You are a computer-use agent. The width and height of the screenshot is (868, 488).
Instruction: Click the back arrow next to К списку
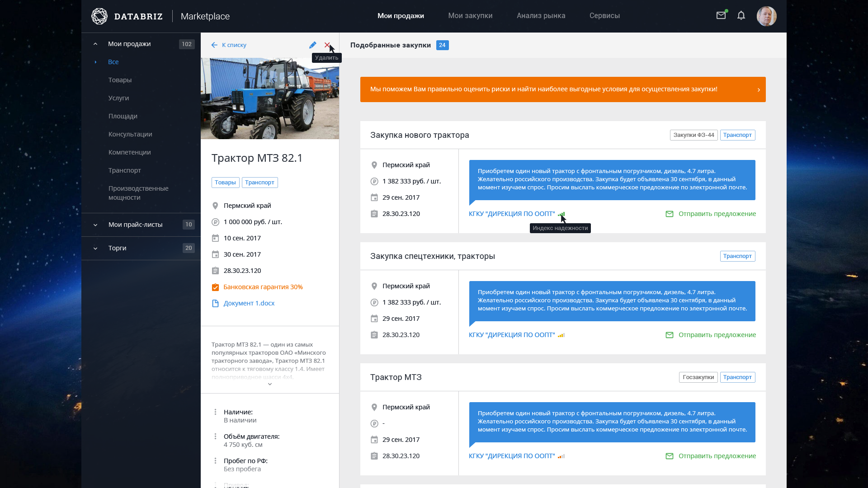(214, 45)
